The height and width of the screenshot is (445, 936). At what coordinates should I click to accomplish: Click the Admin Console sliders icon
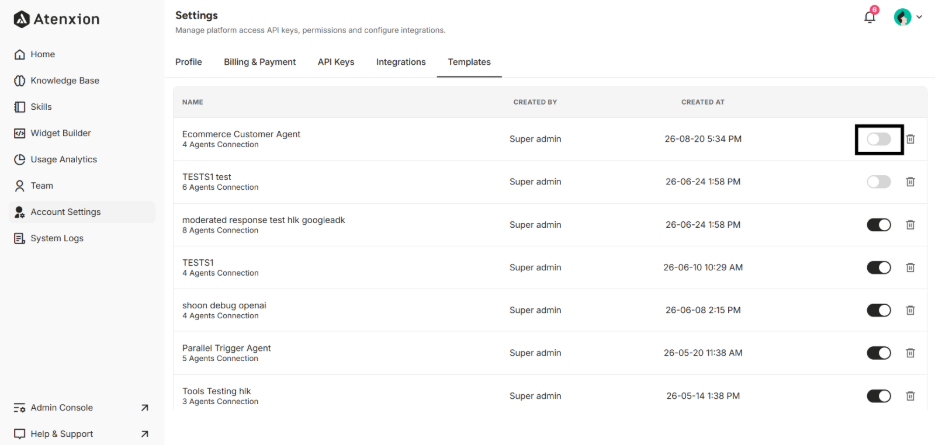point(20,408)
